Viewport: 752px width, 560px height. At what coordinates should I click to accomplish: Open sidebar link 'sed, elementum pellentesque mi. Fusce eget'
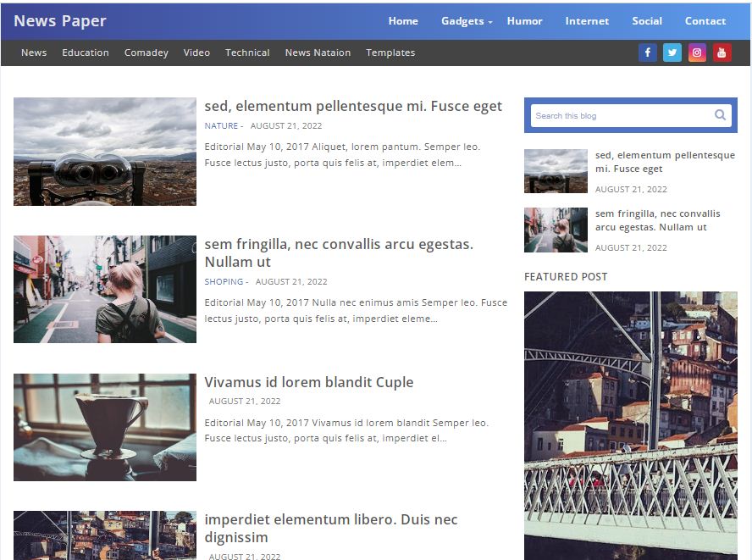pyautogui.click(x=665, y=162)
